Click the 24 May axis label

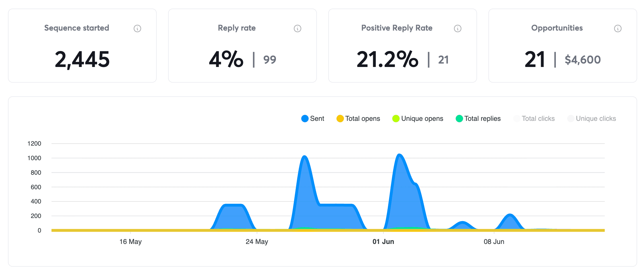coord(257,241)
